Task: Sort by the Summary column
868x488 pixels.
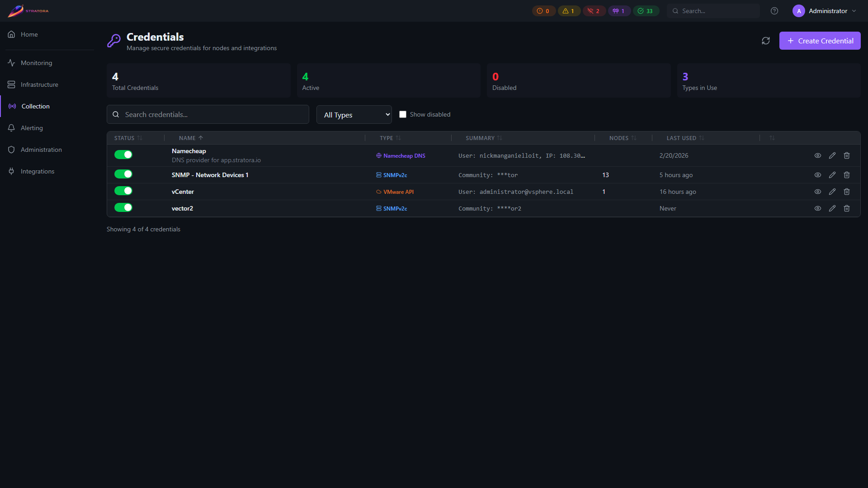Action: [484, 138]
